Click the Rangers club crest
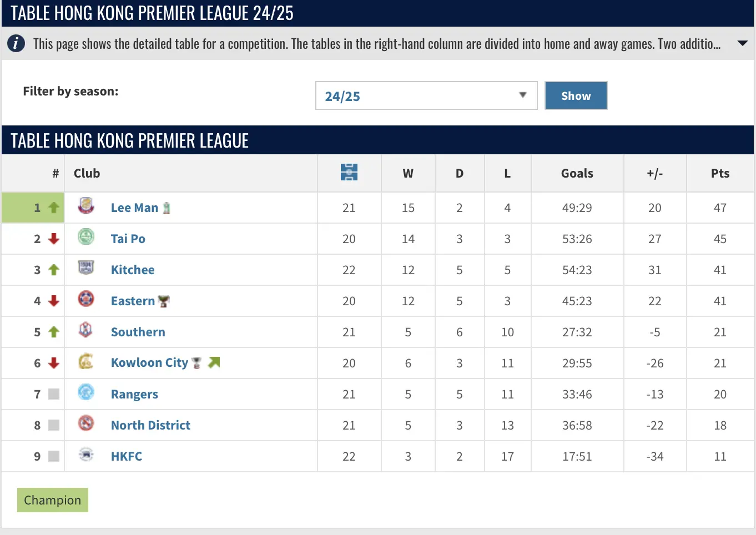This screenshot has height=535, width=756. coord(86,392)
